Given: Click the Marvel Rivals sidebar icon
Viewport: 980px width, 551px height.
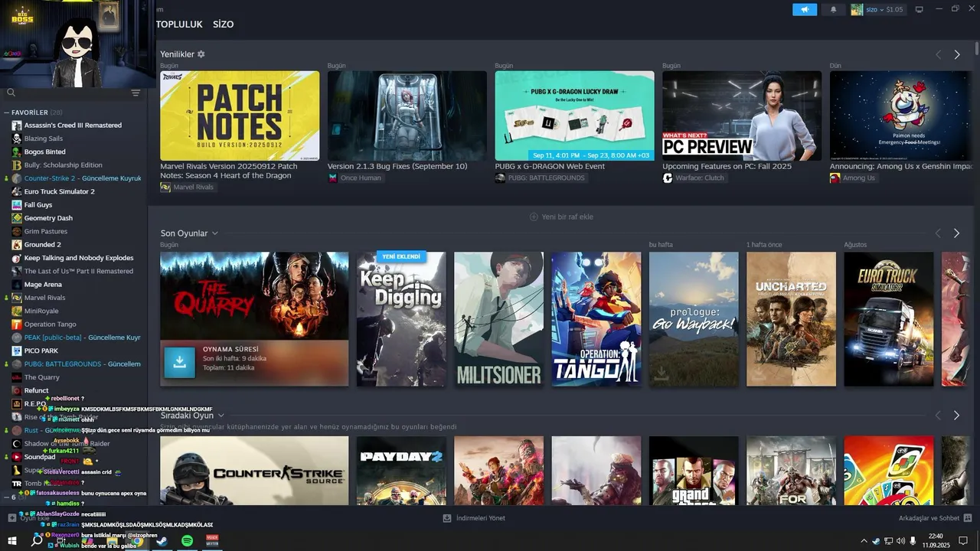Looking at the screenshot, I should 17,298.
